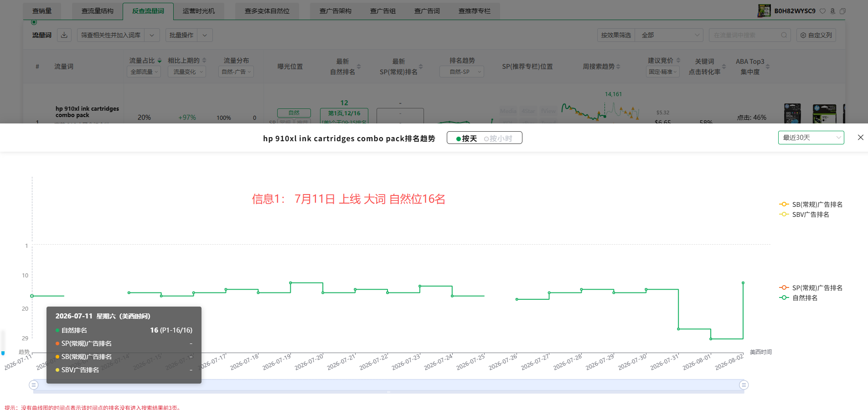Toggle 自然排名 legend series
Image resolution: width=868 pixels, height=410 pixels.
pyautogui.click(x=799, y=298)
